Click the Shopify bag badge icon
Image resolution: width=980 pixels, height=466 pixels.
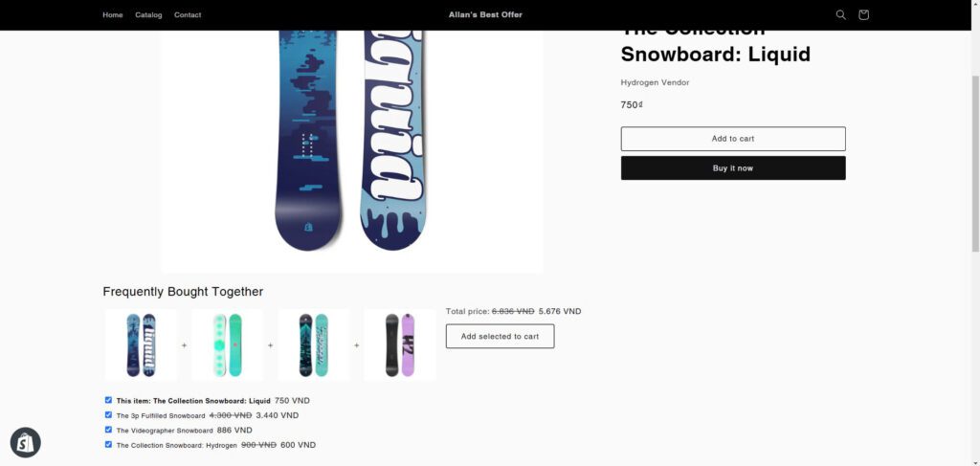click(25, 442)
